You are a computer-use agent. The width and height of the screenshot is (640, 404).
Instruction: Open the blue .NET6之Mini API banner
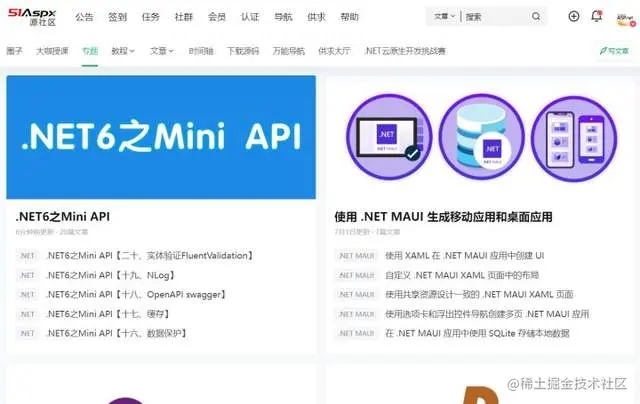tap(161, 137)
